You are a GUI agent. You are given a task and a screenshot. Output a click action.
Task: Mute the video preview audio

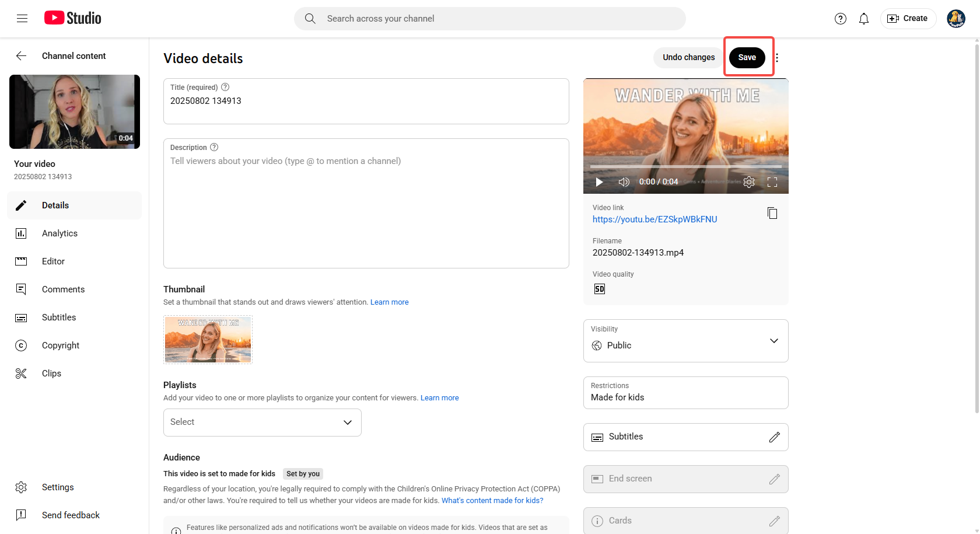(x=624, y=182)
